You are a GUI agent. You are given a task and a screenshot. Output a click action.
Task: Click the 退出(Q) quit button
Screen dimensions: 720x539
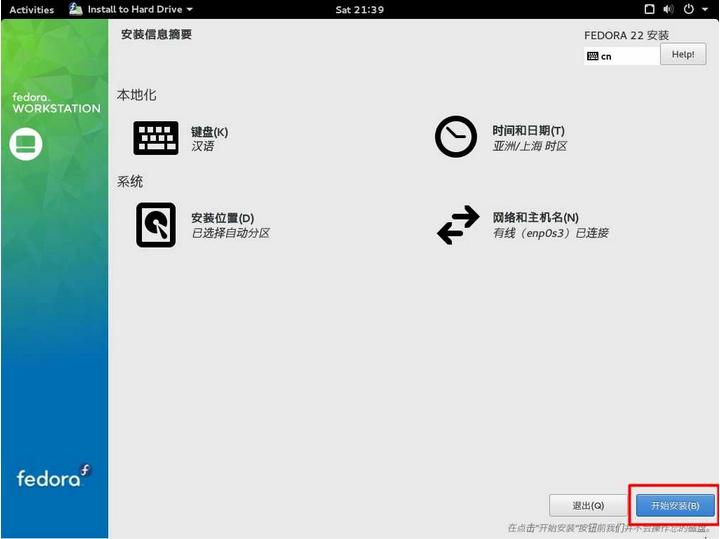pyautogui.click(x=588, y=505)
